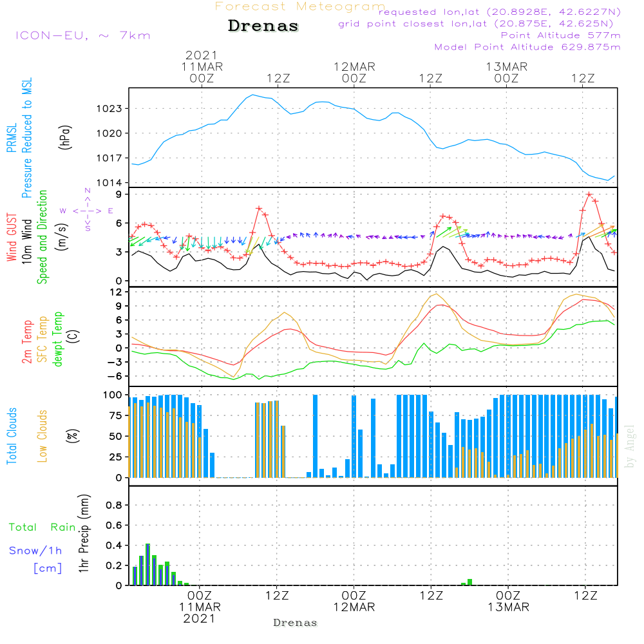Click the '(%)' cloud unit label

click(x=72, y=436)
